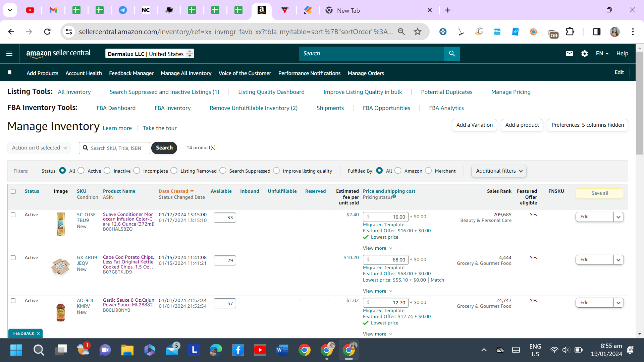
Task: Open Chrome side panel icon
Action: (x=597, y=32)
